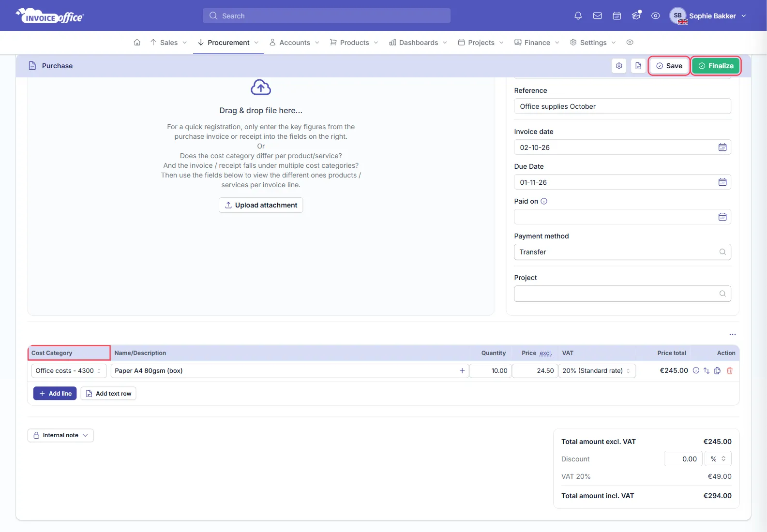Save the purchase
The height and width of the screenshot is (532, 767).
coord(669,66)
